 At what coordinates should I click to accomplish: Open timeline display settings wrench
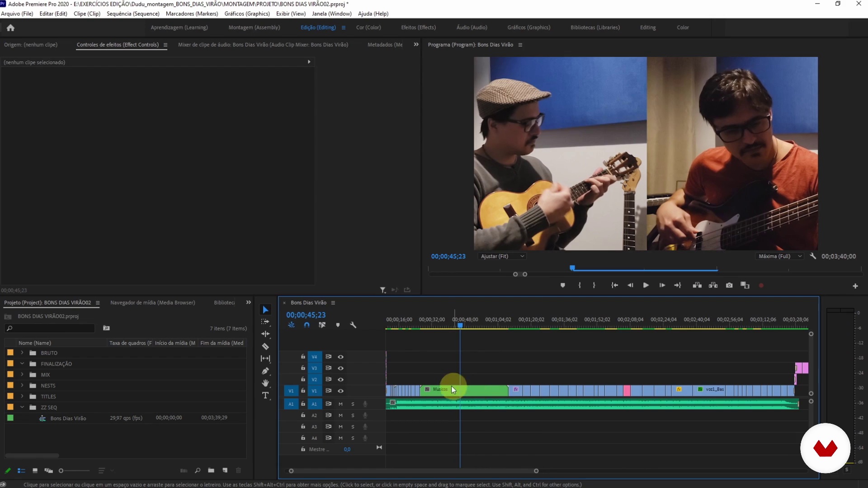(353, 325)
